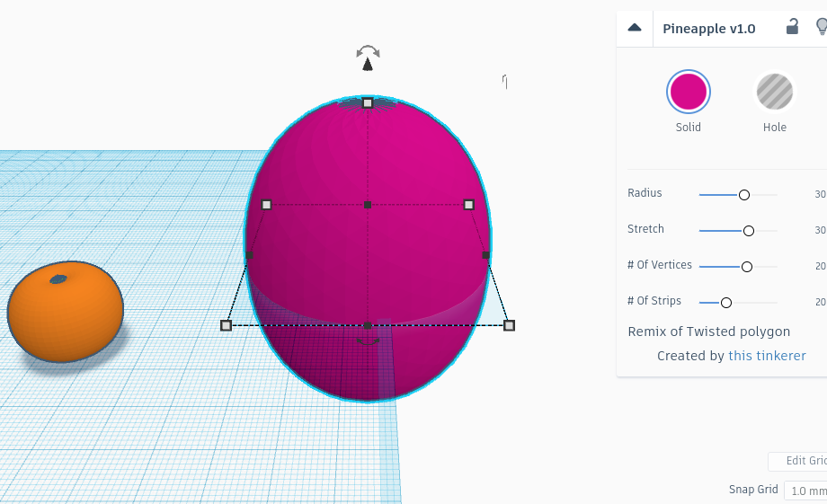
Task: Click the left black edge midpoint handle
Action: click(249, 255)
